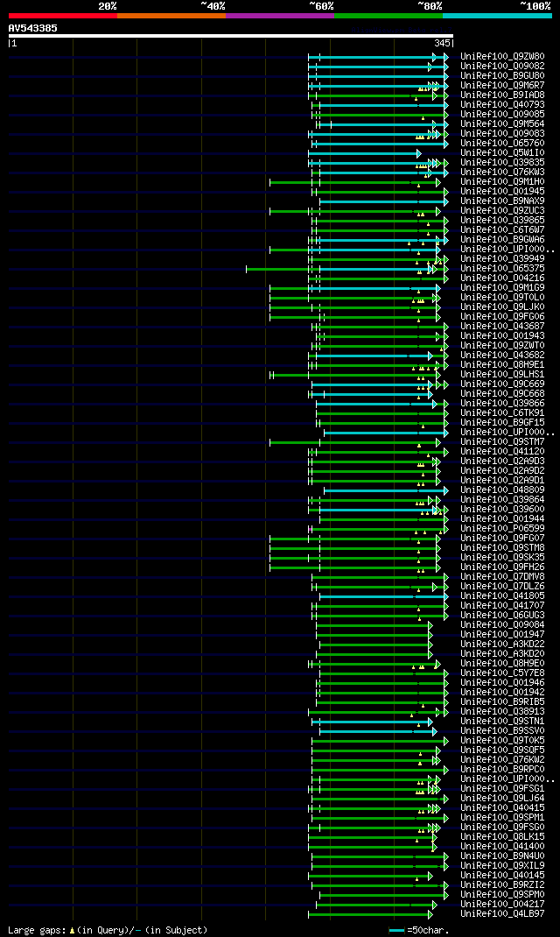560x937 pixels.
Task: Click UniRef100_Q9FG06 label
Action: click(x=502, y=317)
